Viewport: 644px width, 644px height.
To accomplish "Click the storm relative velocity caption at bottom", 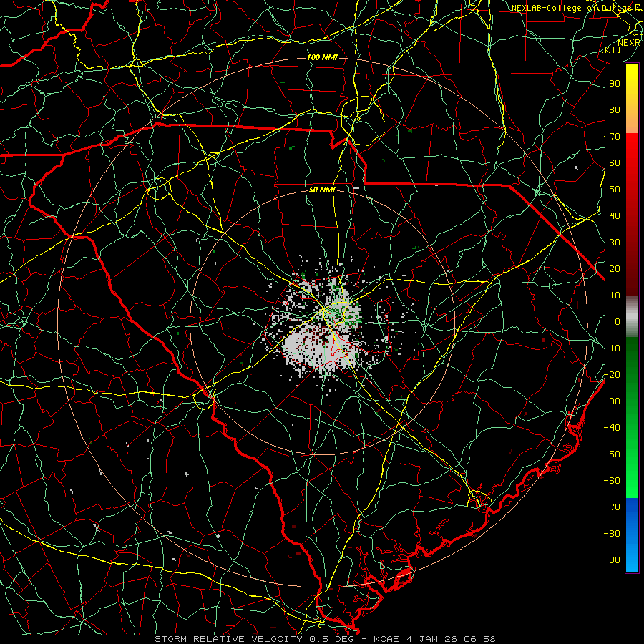I will coord(325,639).
